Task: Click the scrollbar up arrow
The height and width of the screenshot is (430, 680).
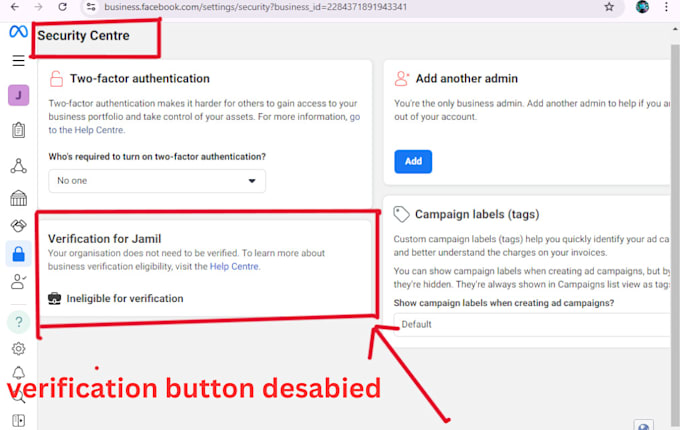Action: (675, 29)
